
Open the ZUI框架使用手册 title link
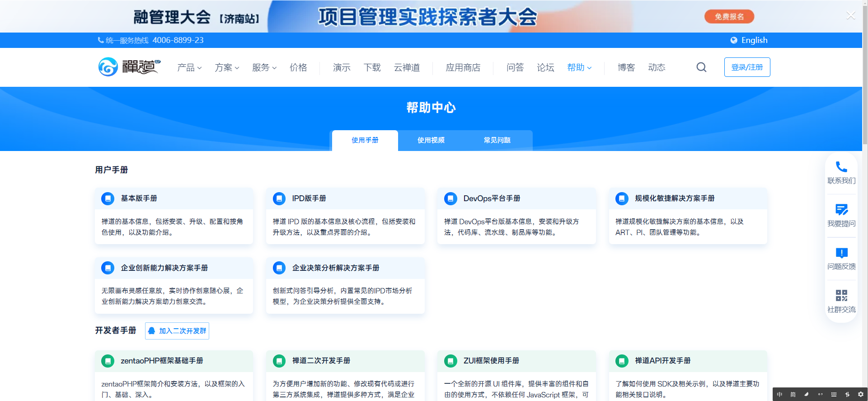[x=491, y=361]
